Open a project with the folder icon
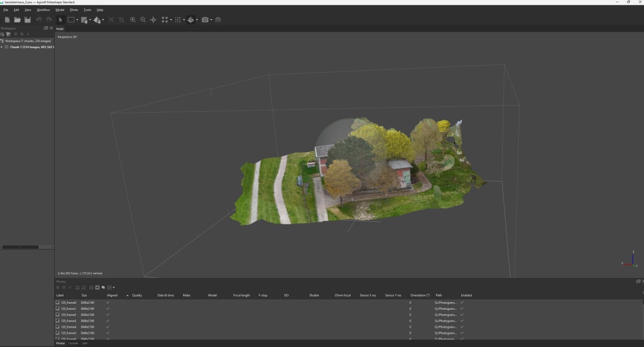The image size is (644, 347). click(17, 20)
